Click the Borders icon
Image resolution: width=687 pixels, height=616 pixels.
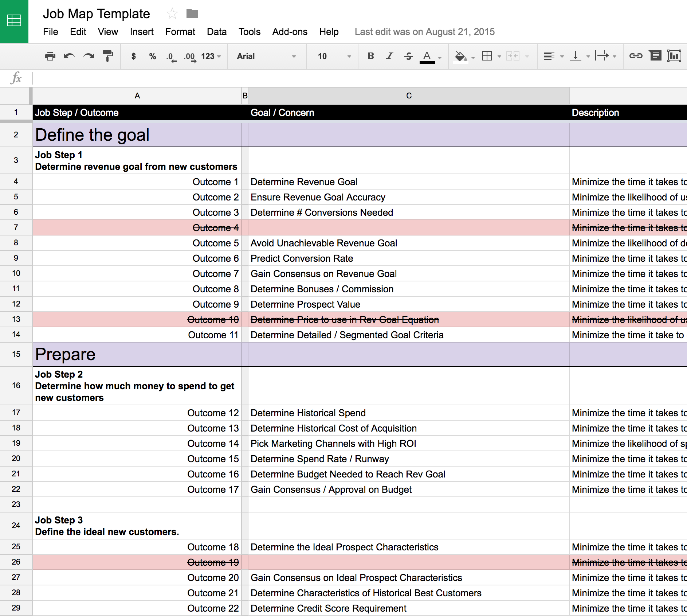(x=487, y=56)
